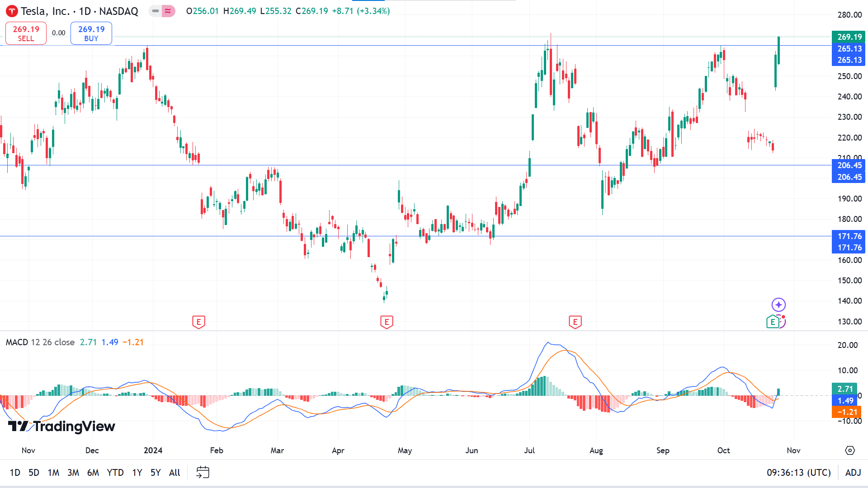This screenshot has width=868, height=488.
Task: Click the H269.49 high price value
Action: 240,11
